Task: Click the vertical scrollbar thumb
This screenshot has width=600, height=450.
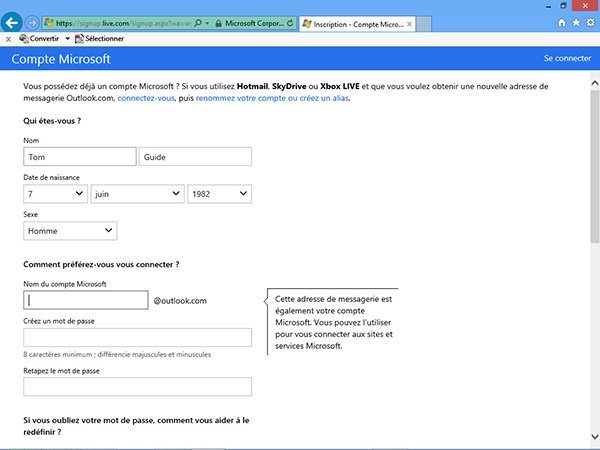Action: [595, 166]
